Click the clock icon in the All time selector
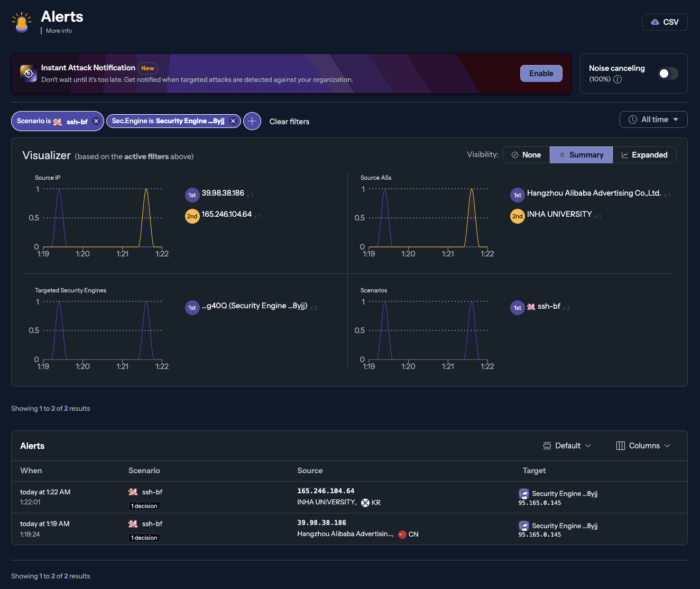The image size is (700, 589). [x=633, y=119]
